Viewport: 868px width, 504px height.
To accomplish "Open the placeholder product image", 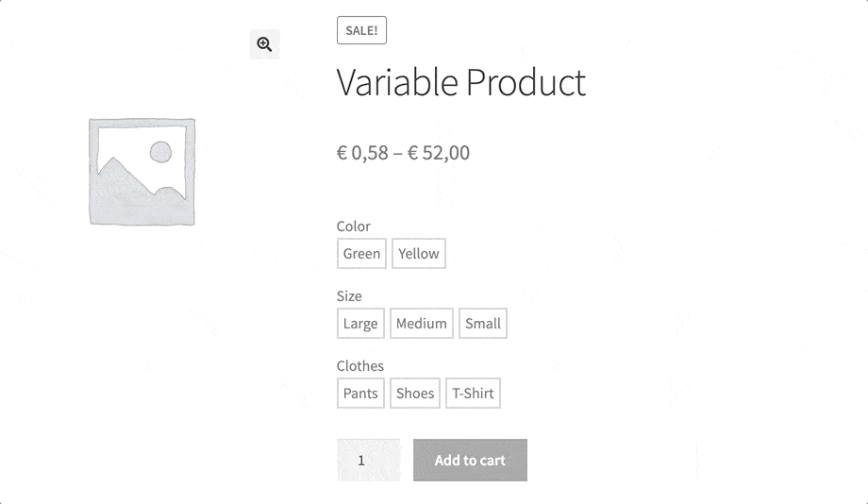I will coord(142,172).
